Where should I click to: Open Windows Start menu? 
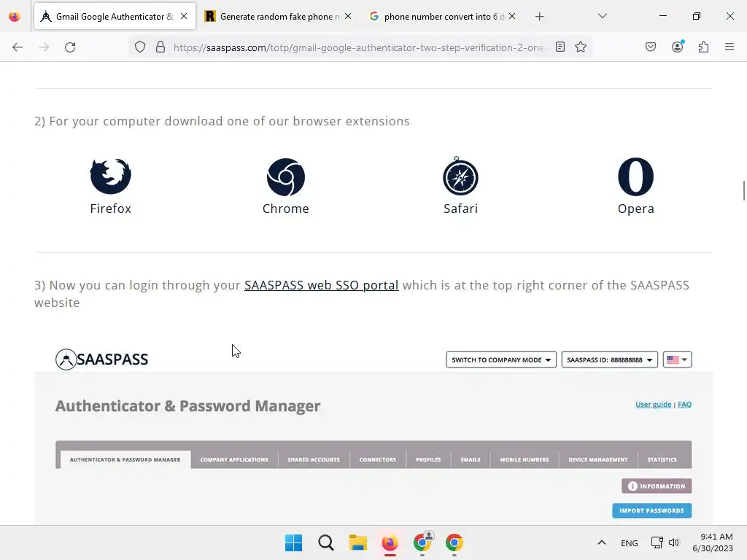point(293,542)
